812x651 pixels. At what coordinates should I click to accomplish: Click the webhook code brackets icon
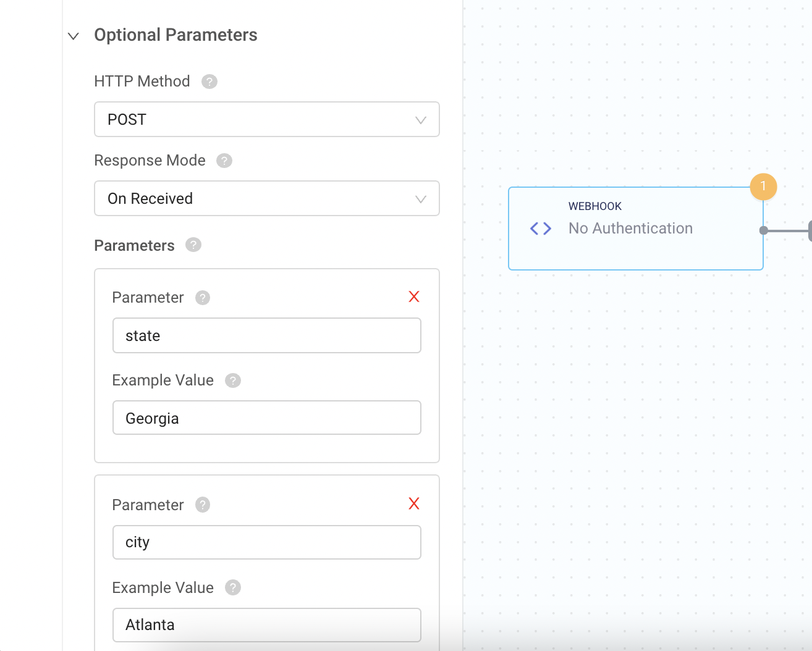541,229
